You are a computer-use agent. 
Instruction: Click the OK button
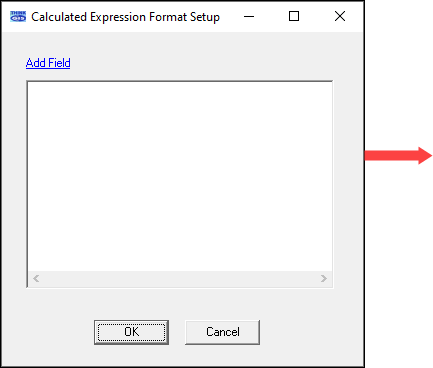pos(131,332)
